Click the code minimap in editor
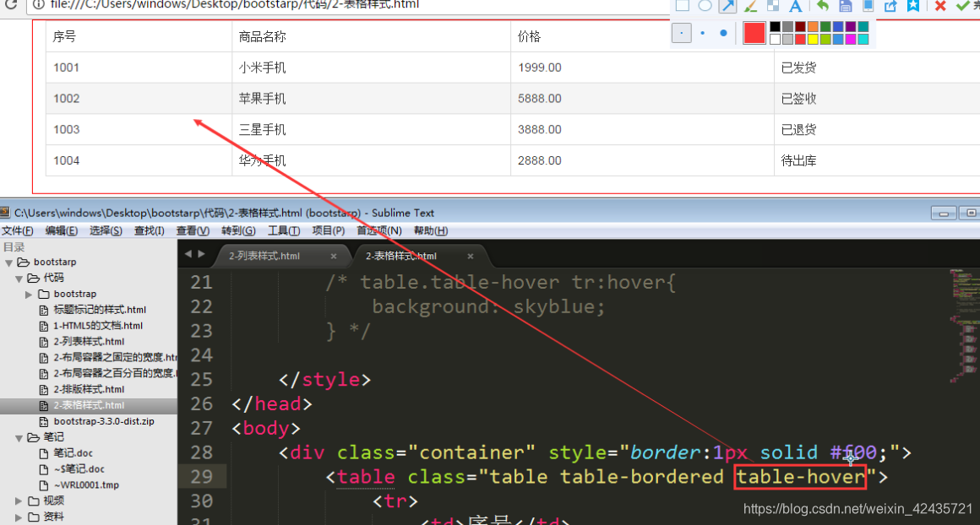This screenshot has width=980, height=525. click(x=963, y=325)
